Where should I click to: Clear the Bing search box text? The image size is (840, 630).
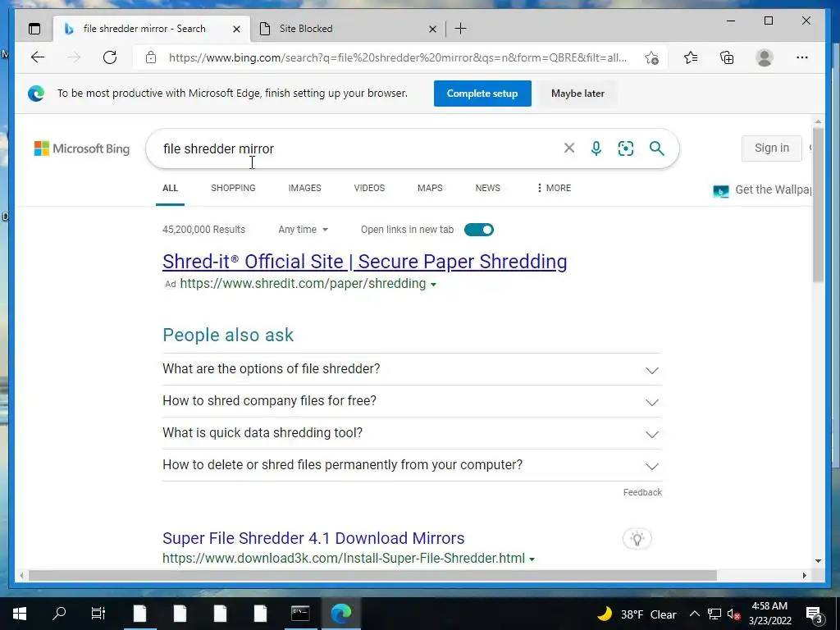coord(569,148)
